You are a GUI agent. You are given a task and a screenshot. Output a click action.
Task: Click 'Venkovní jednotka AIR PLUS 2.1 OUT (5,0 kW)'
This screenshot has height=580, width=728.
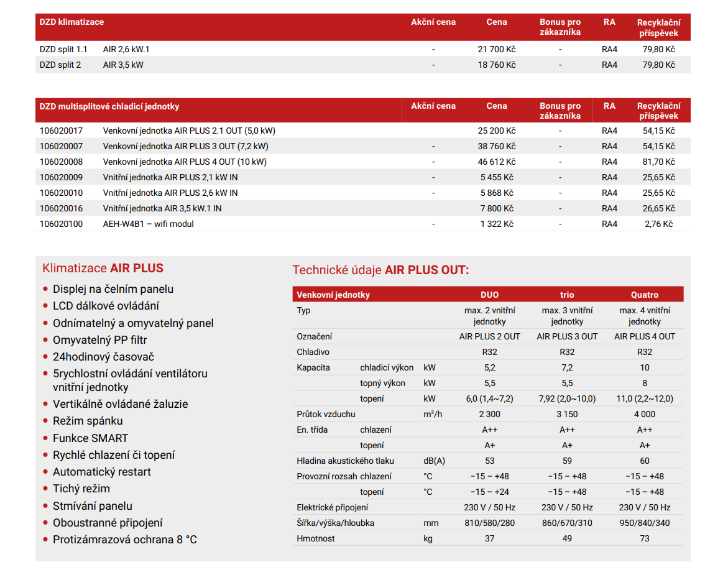click(189, 131)
